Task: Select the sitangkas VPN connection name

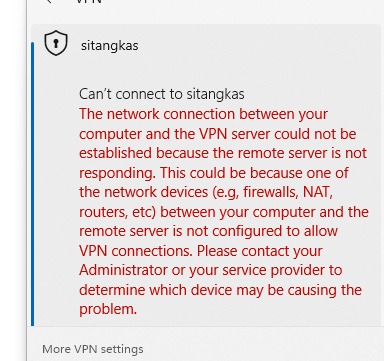Action: 109,46
